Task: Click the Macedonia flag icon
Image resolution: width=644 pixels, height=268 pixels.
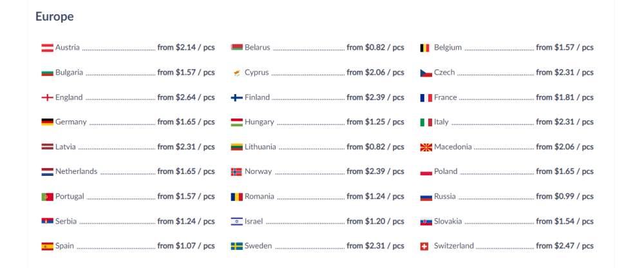Action: 426,147
